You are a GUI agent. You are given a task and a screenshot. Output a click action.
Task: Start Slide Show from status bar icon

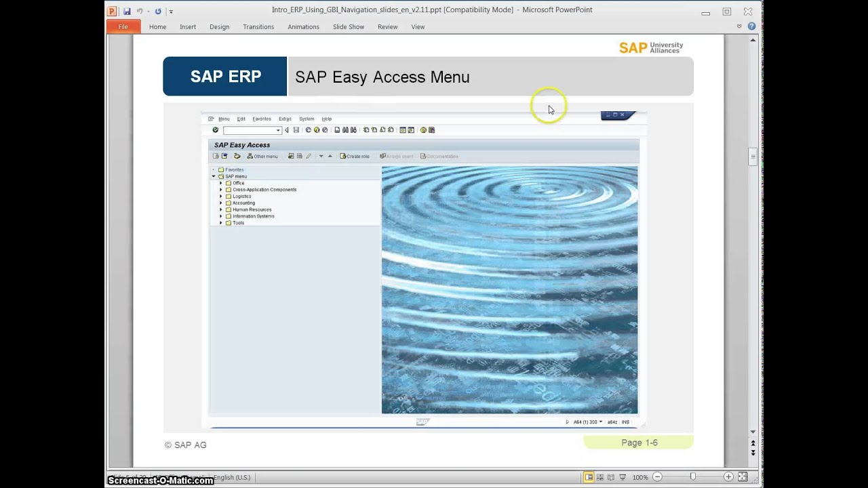623,477
